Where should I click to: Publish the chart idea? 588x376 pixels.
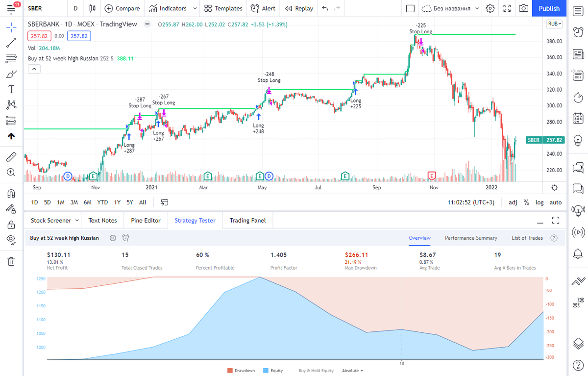click(x=549, y=8)
